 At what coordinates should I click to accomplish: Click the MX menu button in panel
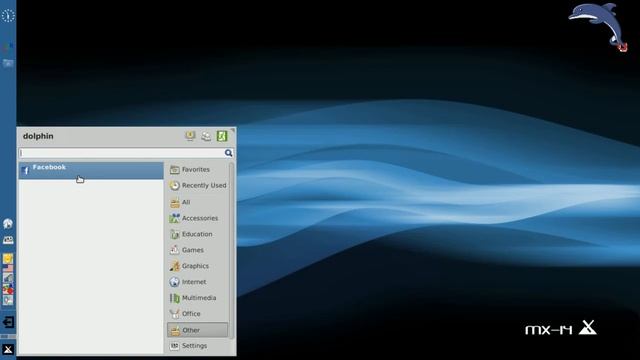[8, 349]
